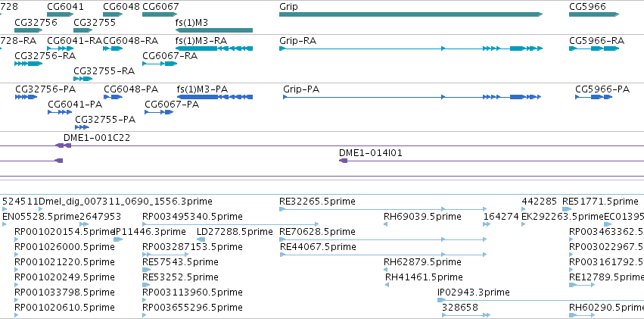Viewport: 644px width, 319px height.
Task: Click the Grip-PA protein glyph
Action: pos(412,97)
